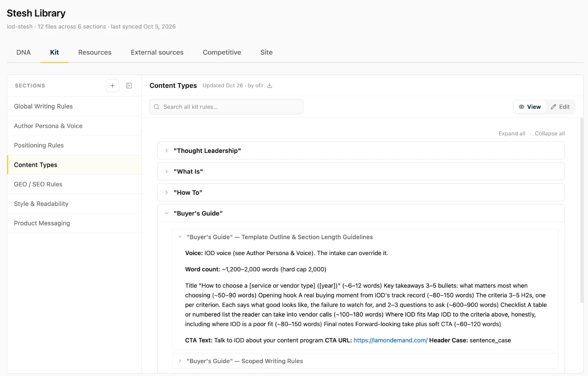Collapse the sections sidebar panel icon
The height and width of the screenshot is (376, 588).
(129, 86)
